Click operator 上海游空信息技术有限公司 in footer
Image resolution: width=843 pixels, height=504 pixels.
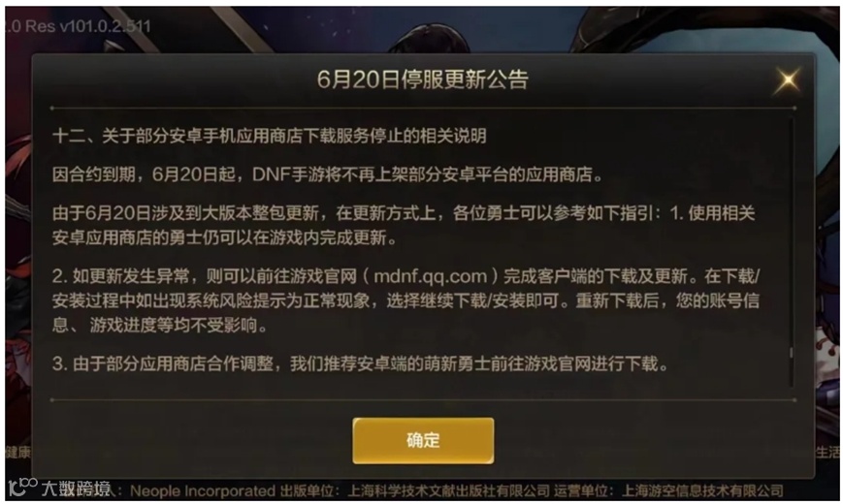click(x=702, y=490)
